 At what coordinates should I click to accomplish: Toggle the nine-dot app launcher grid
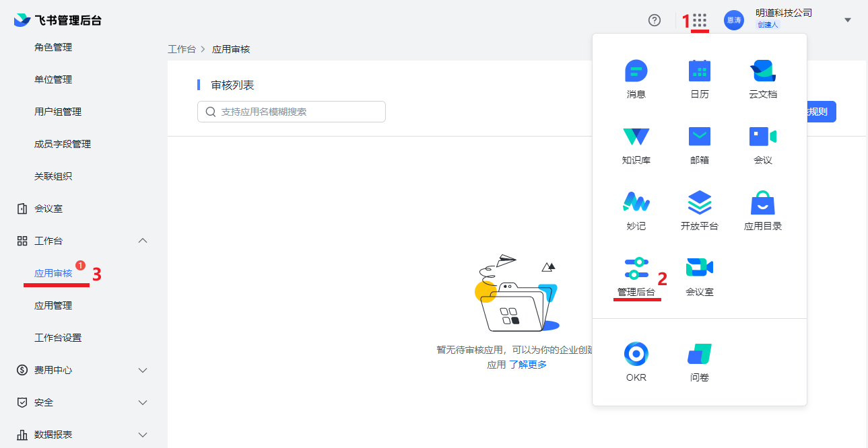coord(700,20)
